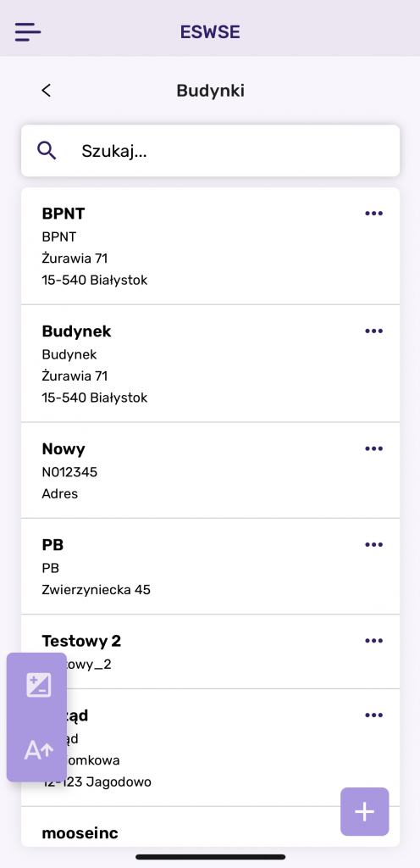This screenshot has height=868, width=420.
Task: Focus the Szukaj search field
Action: point(210,151)
